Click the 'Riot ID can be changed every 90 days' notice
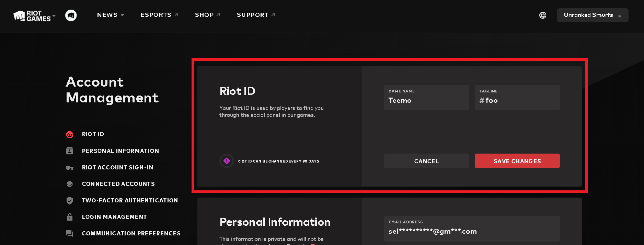The width and height of the screenshot is (644, 245). [278, 161]
